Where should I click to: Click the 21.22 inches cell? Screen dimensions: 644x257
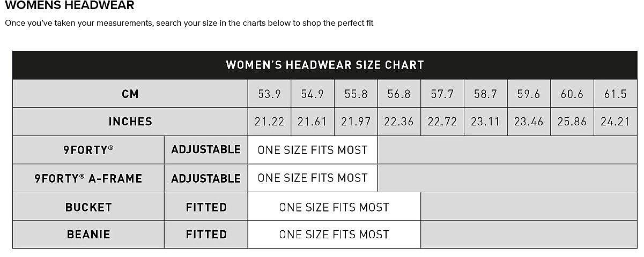tap(269, 122)
